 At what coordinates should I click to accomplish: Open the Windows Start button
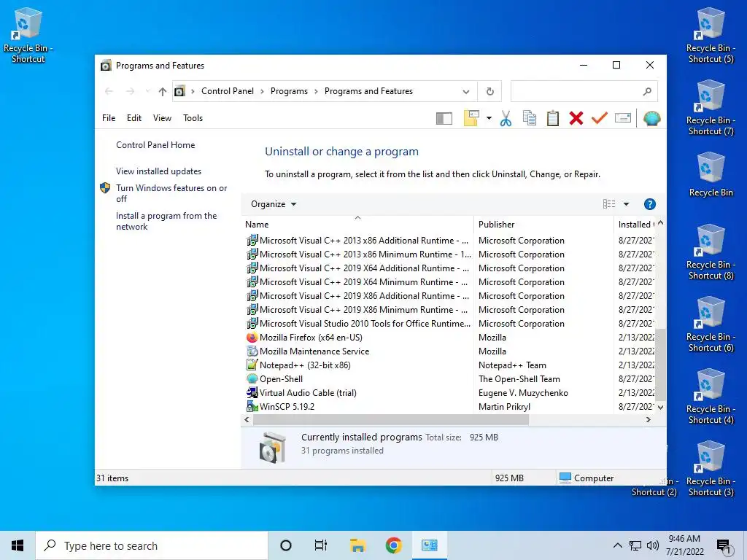(x=18, y=545)
